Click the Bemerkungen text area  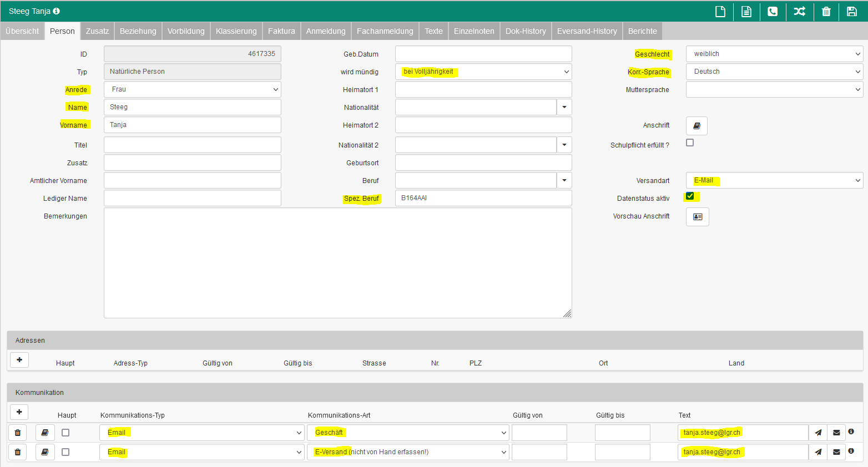tap(338, 263)
